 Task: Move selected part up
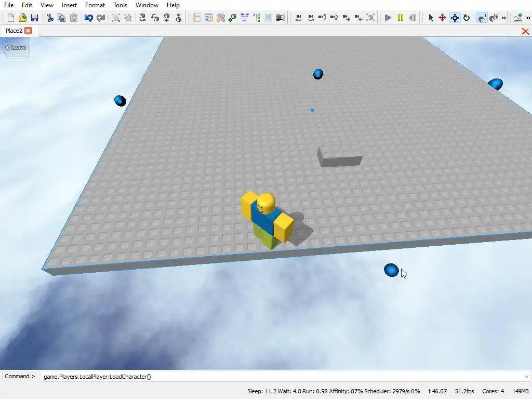167,18
